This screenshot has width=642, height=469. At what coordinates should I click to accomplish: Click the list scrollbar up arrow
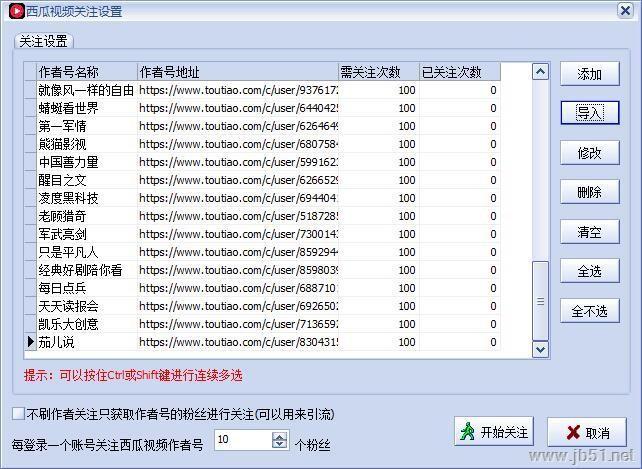(540, 72)
